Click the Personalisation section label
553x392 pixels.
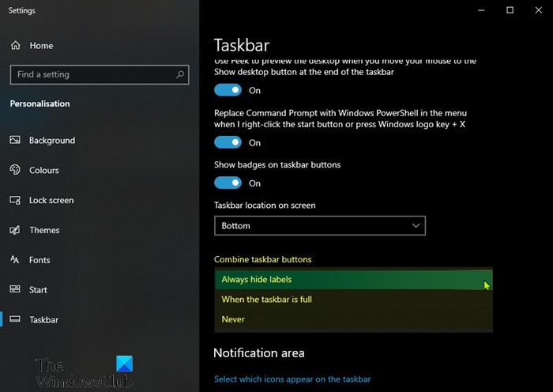click(39, 104)
